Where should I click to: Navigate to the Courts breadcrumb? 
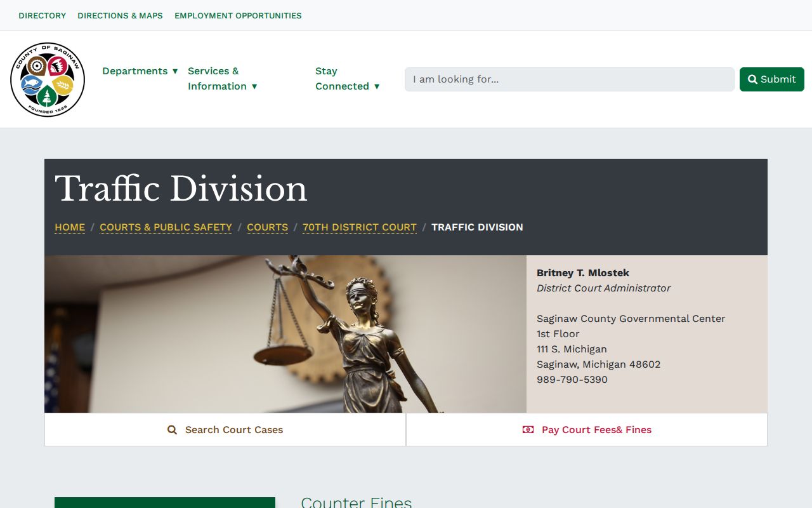pyautogui.click(x=267, y=227)
